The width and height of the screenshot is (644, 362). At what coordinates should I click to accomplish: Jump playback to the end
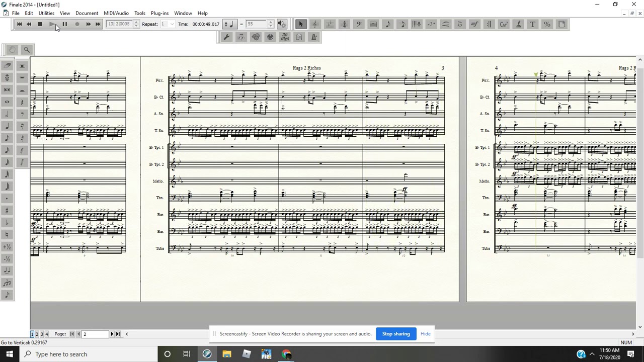(98, 24)
